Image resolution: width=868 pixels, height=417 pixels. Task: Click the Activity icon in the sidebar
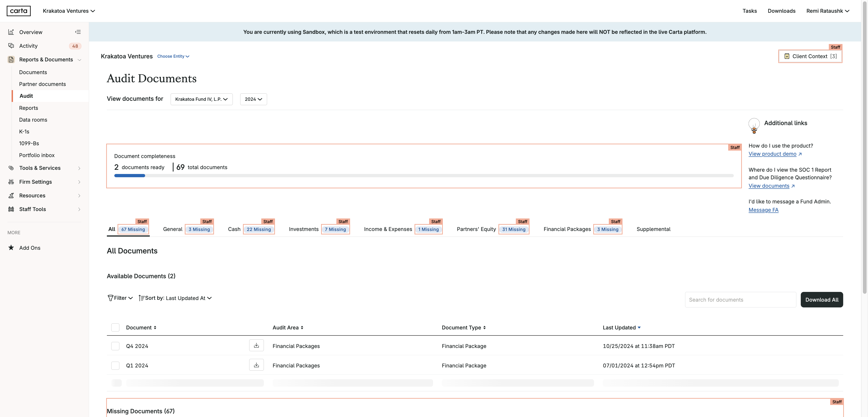(11, 46)
